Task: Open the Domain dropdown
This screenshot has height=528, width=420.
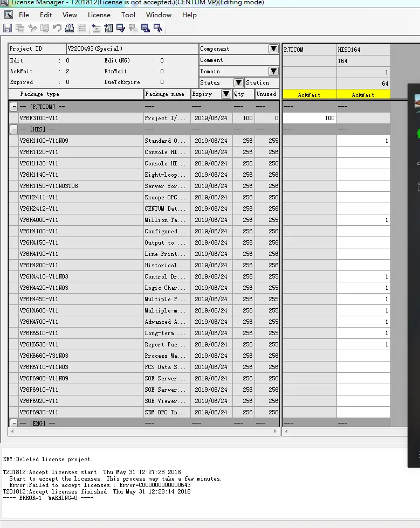Action: (273, 72)
